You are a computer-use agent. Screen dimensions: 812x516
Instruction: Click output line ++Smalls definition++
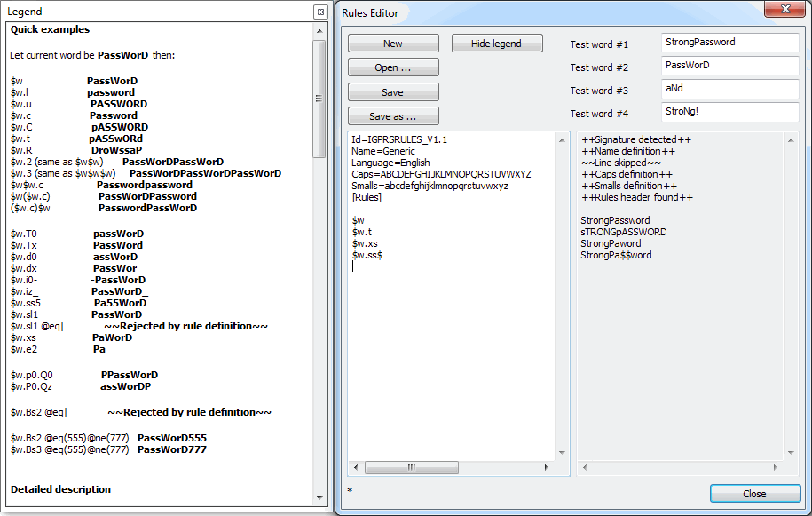(629, 186)
